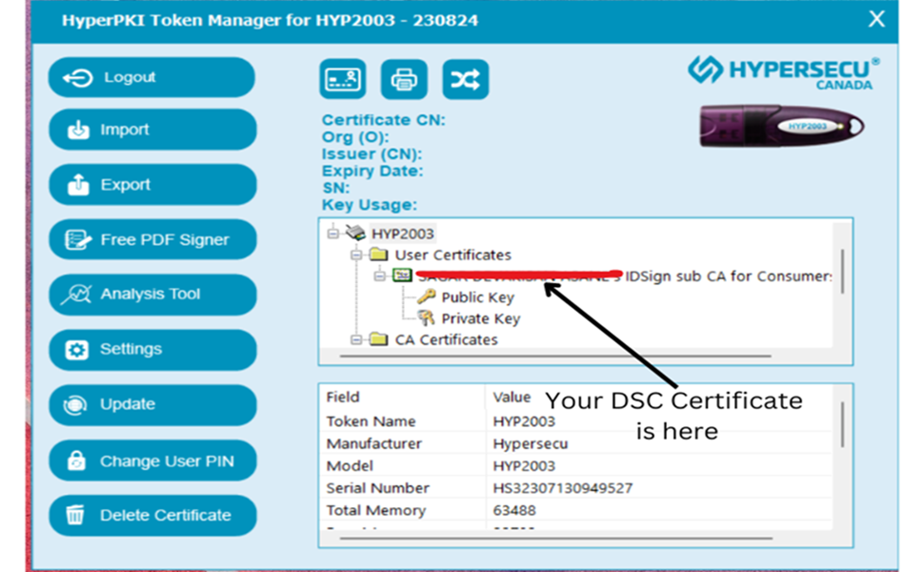Click Change User PIN
924x572 pixels.
pos(152,460)
